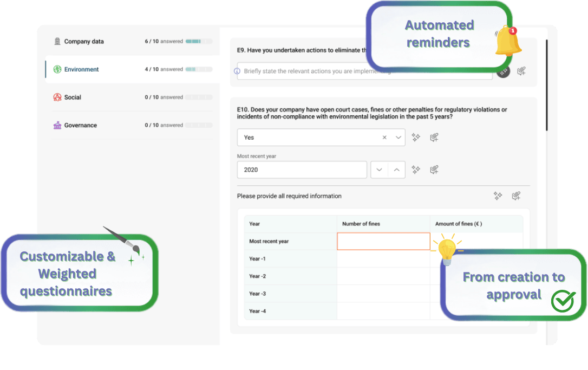Click the attachment icon next to the 2020 year field
This screenshot has height=370, width=588.
[x=434, y=170]
